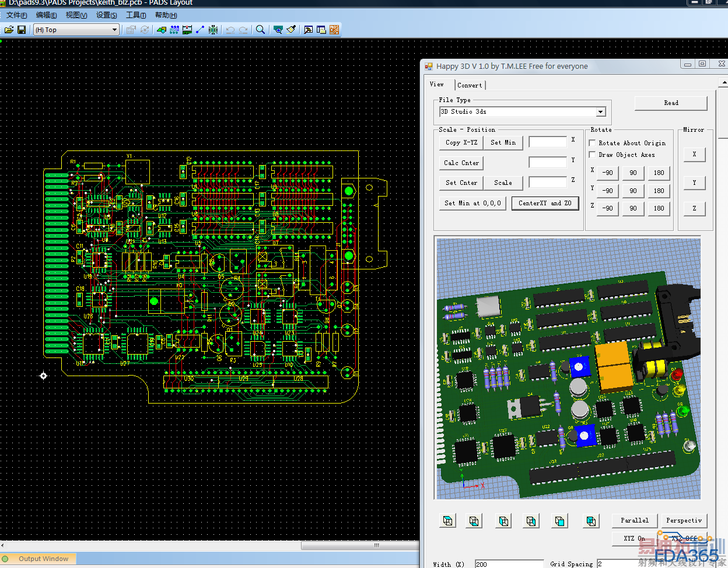
Task: Toggle the Draw Object Axes checkbox
Action: click(592, 155)
